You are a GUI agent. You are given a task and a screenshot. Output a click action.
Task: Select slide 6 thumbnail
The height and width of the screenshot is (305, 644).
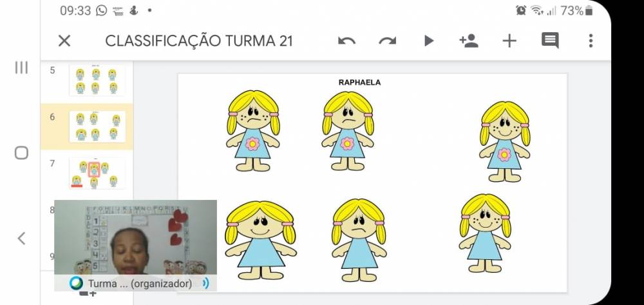(x=97, y=126)
